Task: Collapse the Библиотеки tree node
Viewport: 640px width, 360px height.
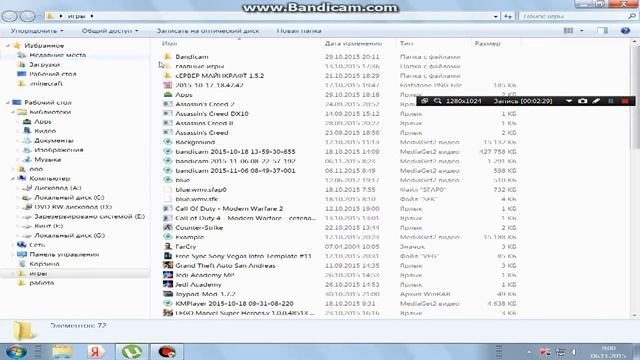Action: 13,112
